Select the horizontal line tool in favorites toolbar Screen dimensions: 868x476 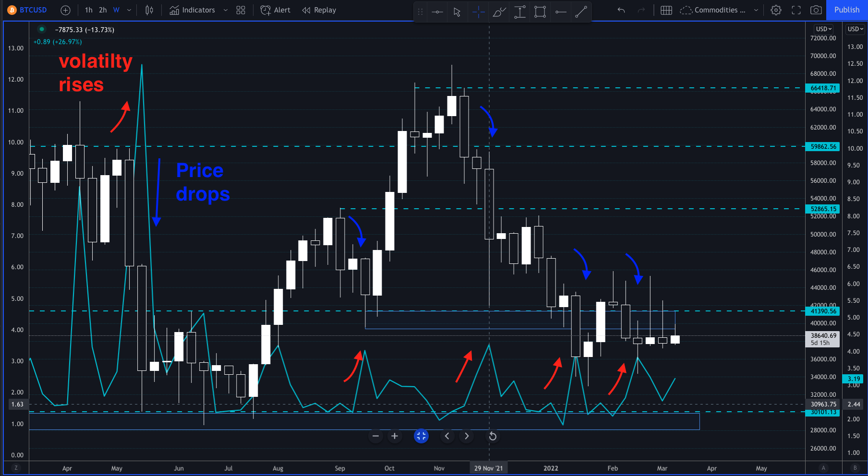[437, 12]
